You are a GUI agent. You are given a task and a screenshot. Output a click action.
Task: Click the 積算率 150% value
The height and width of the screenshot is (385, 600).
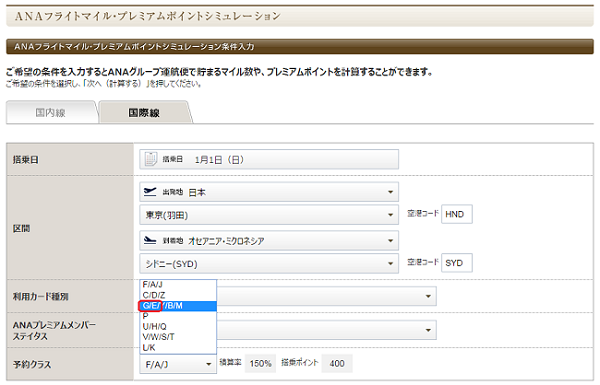point(260,364)
